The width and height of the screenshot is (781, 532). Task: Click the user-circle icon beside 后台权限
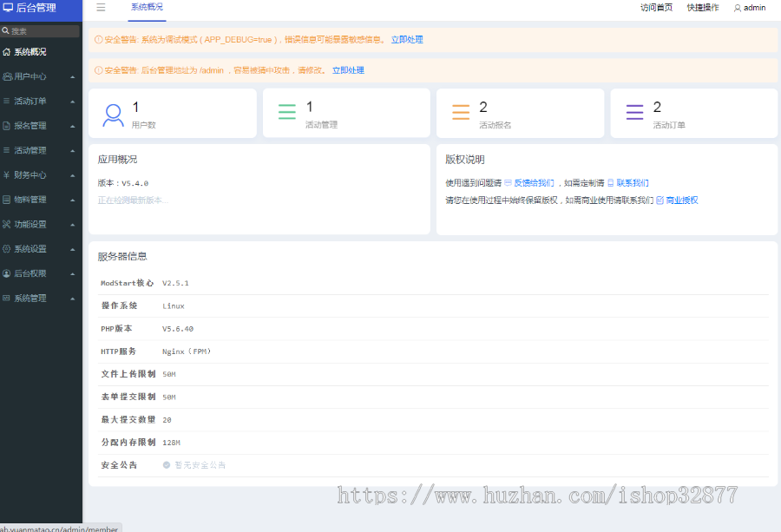(x=6, y=273)
